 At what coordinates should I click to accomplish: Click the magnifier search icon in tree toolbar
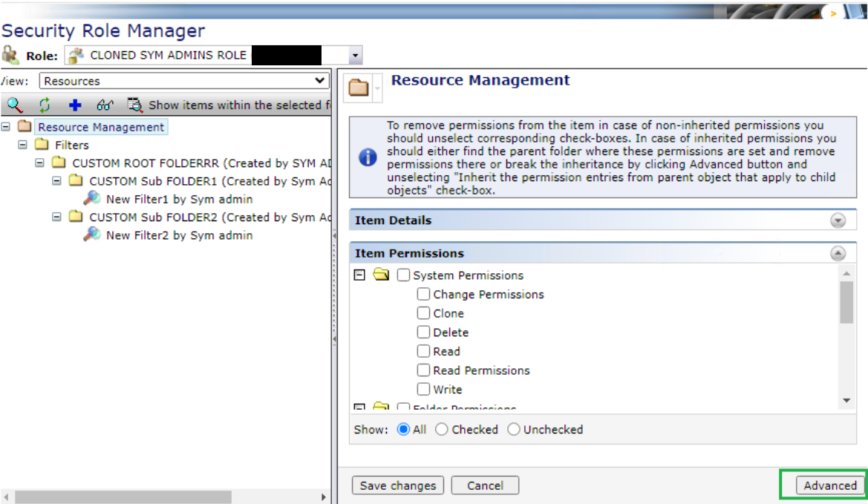pos(14,105)
